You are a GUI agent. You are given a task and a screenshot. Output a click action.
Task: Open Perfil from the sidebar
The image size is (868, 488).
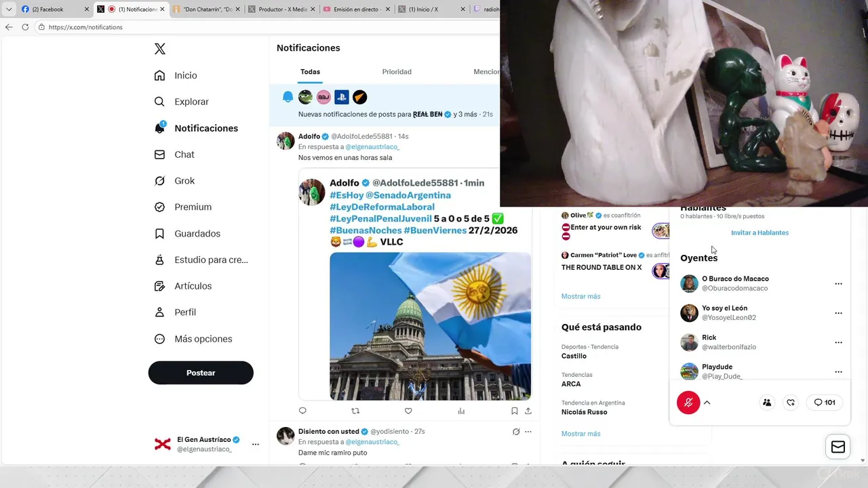click(x=175, y=312)
